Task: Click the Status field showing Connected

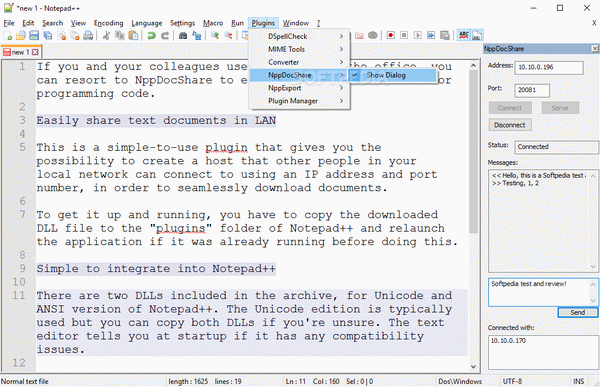Action: [x=556, y=147]
